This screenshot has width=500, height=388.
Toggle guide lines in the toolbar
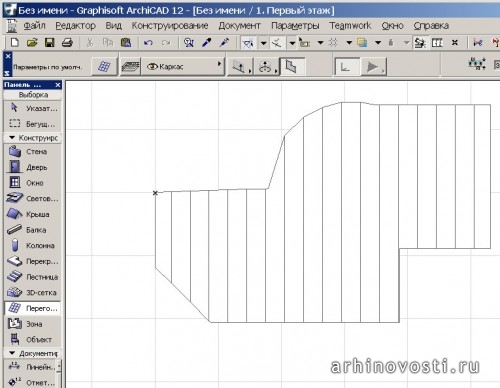[x=248, y=43]
